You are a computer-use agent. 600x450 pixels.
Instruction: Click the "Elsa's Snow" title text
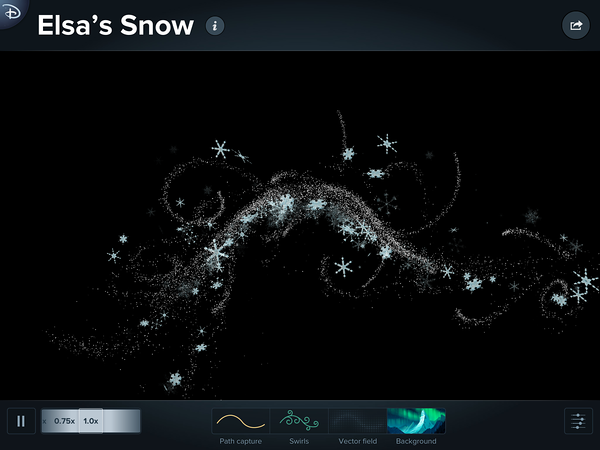coord(115,26)
